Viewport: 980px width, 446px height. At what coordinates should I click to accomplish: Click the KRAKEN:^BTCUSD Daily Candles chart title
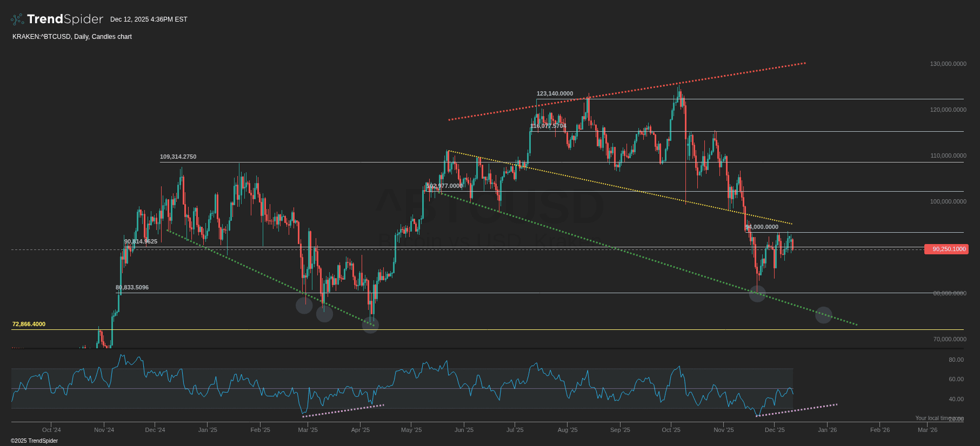(x=72, y=37)
